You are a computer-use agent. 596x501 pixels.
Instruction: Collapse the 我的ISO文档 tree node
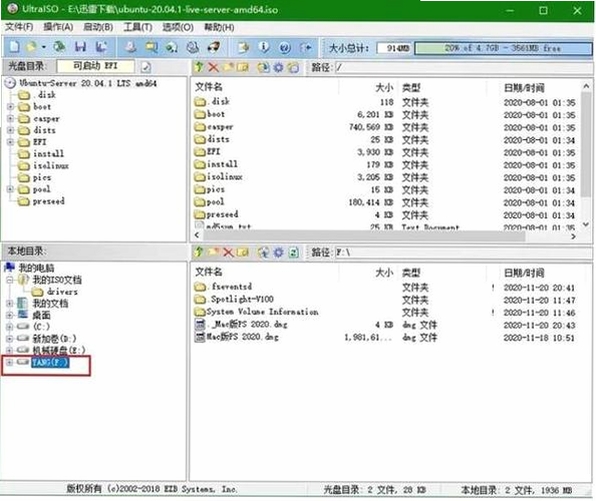10,280
